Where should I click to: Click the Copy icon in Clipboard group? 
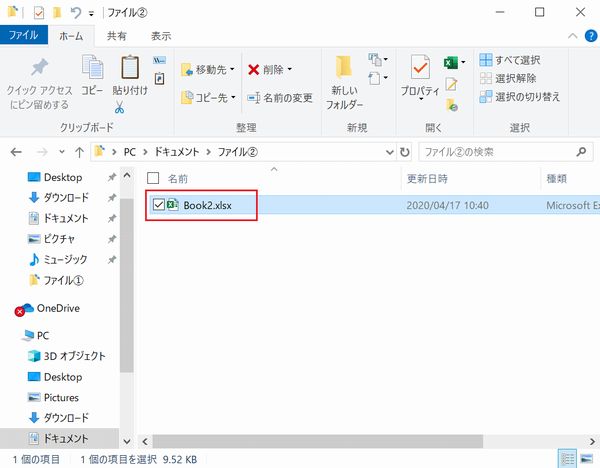(x=92, y=67)
